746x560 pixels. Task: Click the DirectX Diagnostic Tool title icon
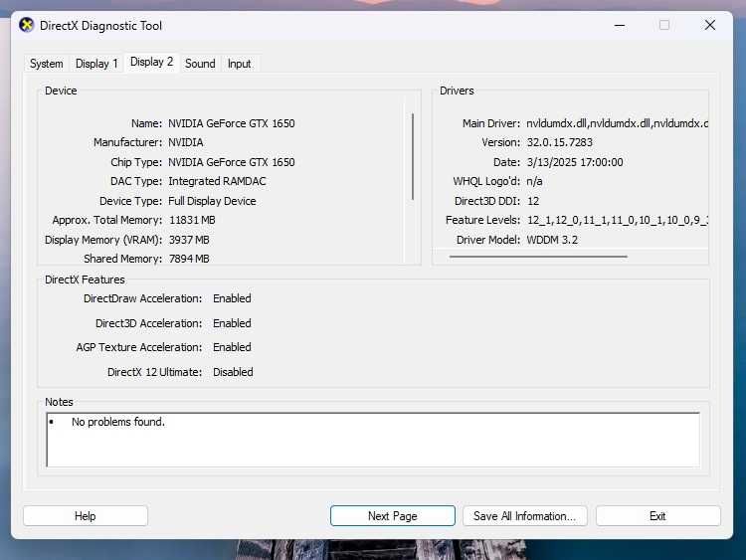[27, 25]
